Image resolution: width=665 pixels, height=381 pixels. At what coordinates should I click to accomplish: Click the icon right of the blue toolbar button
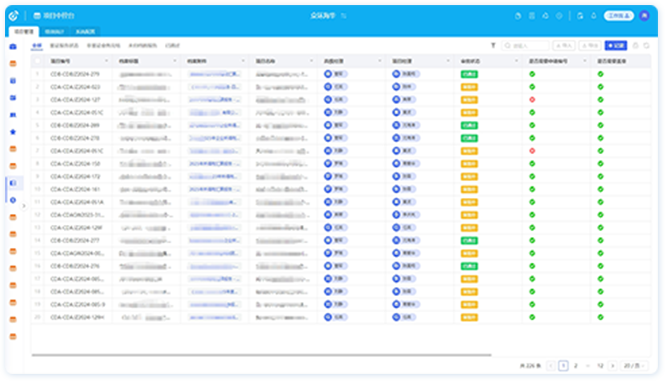pyautogui.click(x=635, y=45)
